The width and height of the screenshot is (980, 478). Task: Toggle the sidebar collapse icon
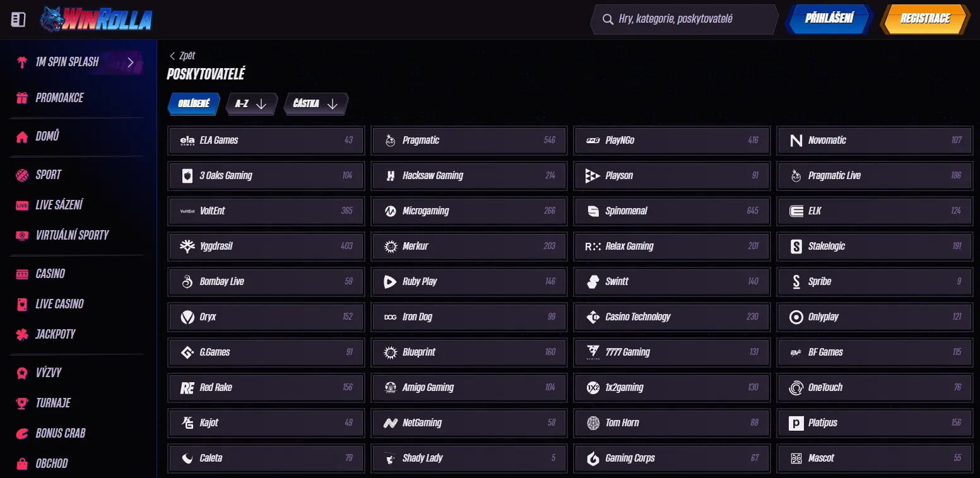18,20
